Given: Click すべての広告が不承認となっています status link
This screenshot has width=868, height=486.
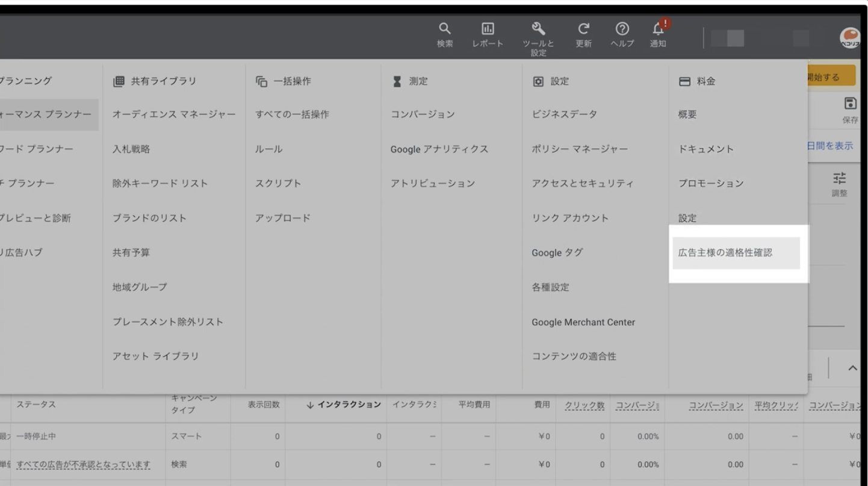Looking at the screenshot, I should pyautogui.click(x=84, y=464).
